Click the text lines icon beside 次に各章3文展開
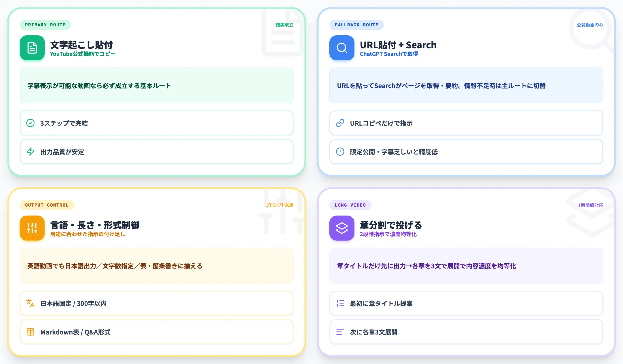This screenshot has width=623, height=364. pos(340,332)
